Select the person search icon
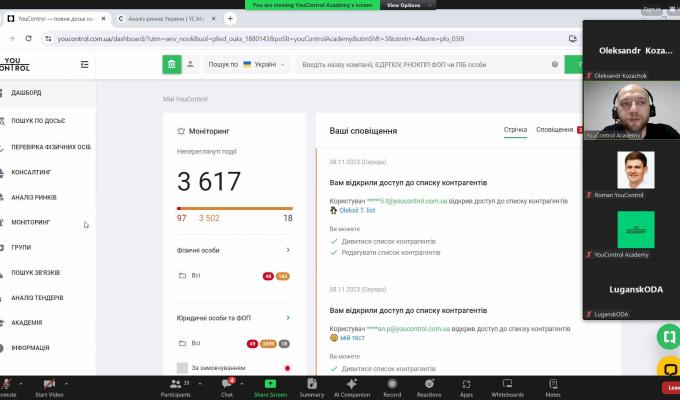 click(190, 64)
